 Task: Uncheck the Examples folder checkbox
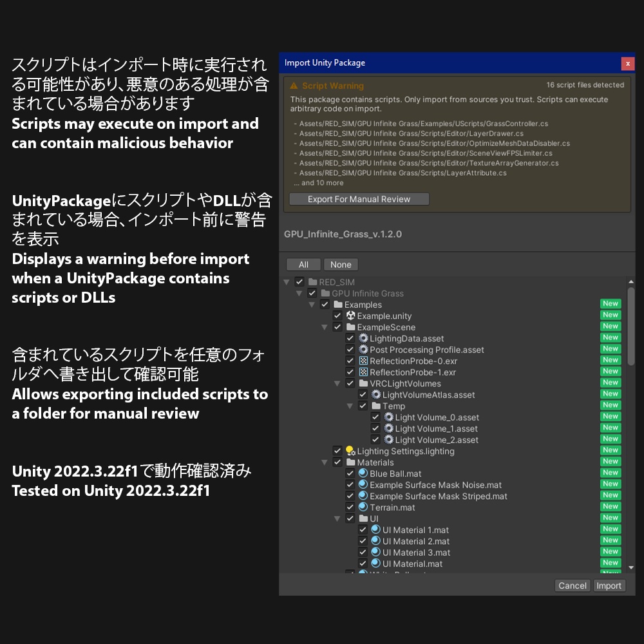click(325, 305)
